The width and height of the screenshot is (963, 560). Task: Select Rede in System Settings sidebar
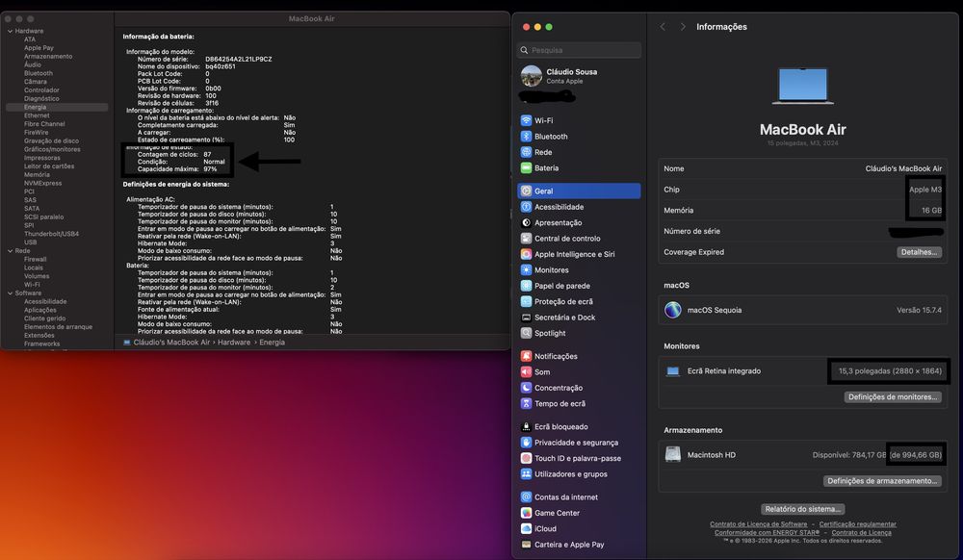click(579, 152)
